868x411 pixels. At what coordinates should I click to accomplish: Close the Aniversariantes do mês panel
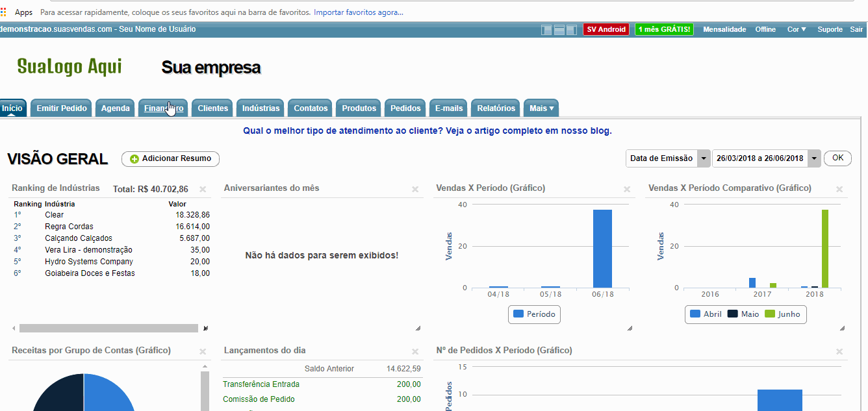(415, 189)
